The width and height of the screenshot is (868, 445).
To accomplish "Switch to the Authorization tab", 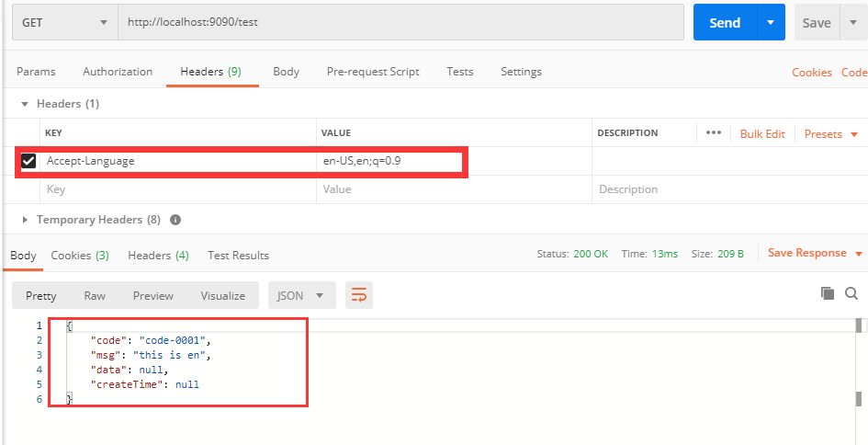I will tap(118, 72).
